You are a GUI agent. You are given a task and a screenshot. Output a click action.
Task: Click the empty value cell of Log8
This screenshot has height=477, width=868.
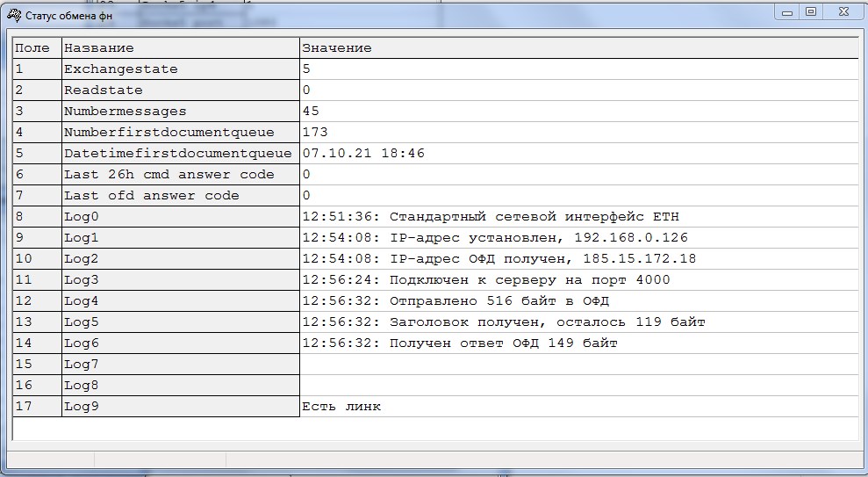[579, 385]
